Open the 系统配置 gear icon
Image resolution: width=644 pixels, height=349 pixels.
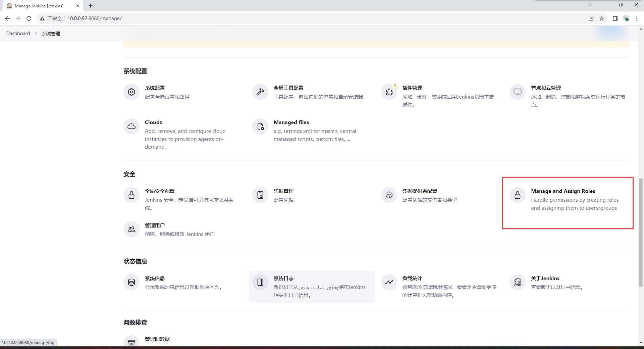tap(131, 92)
